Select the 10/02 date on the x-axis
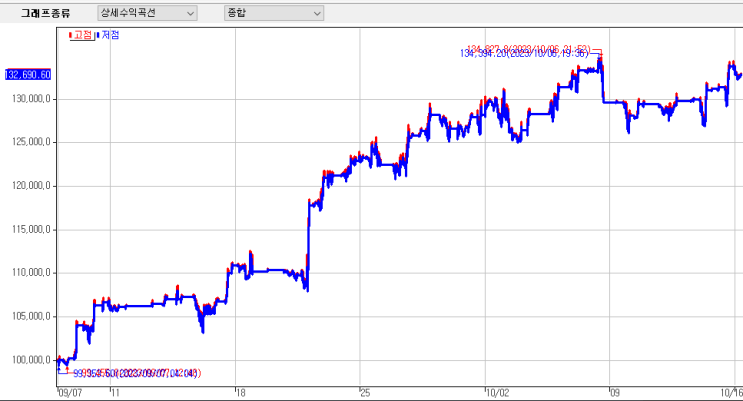743x401 pixels. (x=498, y=393)
